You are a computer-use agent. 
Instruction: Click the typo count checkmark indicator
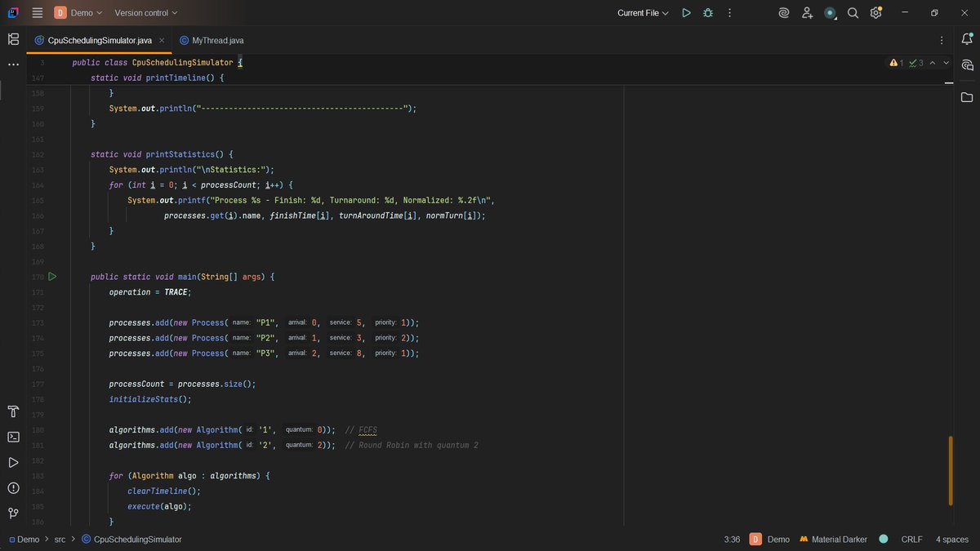[916, 63]
